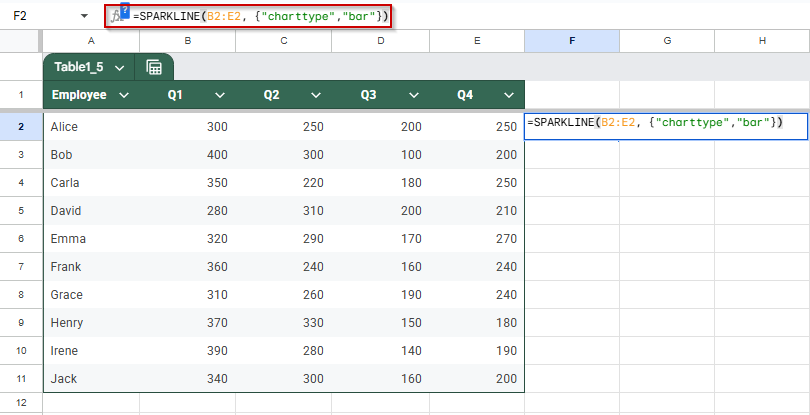Select column A header

[91, 41]
